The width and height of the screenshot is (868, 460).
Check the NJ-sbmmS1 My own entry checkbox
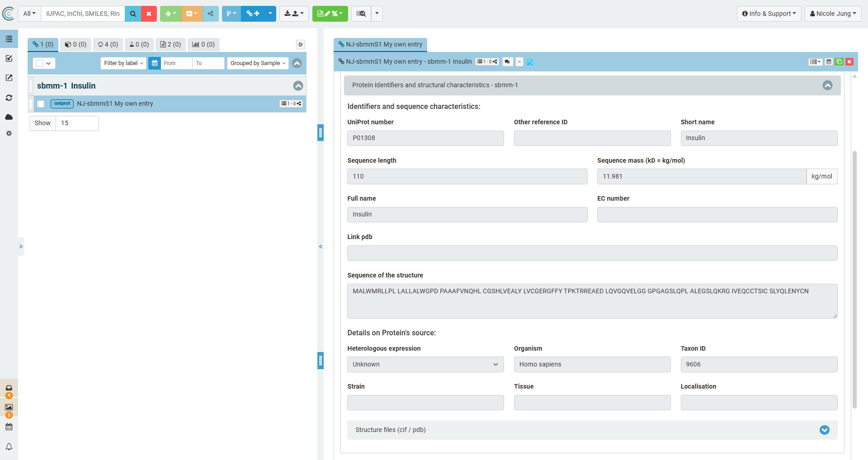41,104
